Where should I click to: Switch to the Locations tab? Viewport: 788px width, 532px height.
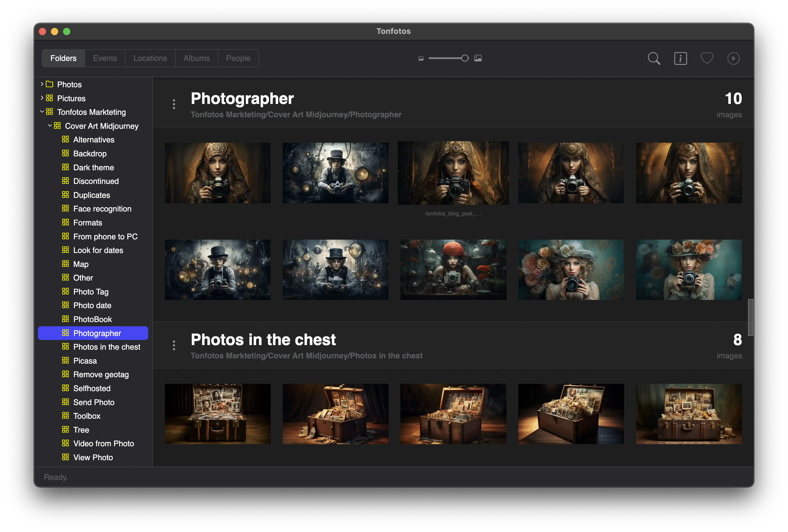pyautogui.click(x=150, y=58)
